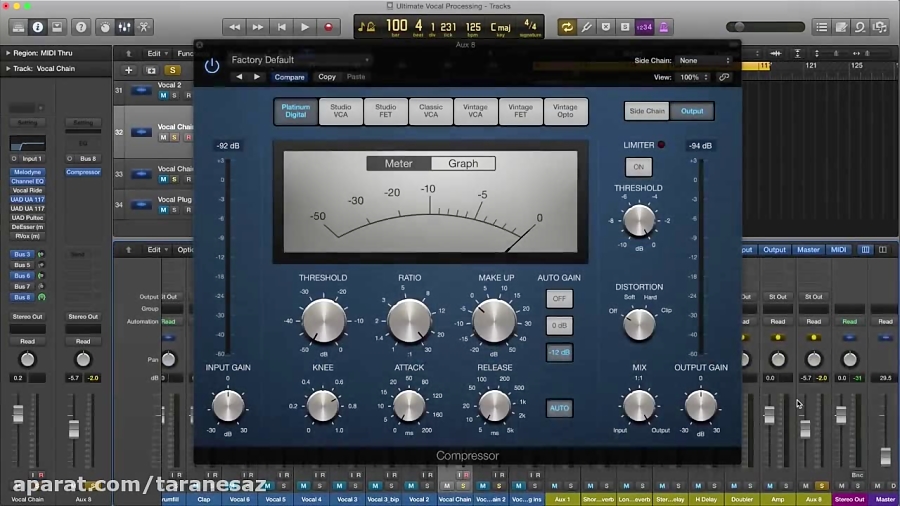900x506 pixels.
Task: Expand the Track: Vocal Chain disclosure triangle
Action: [x=8, y=68]
